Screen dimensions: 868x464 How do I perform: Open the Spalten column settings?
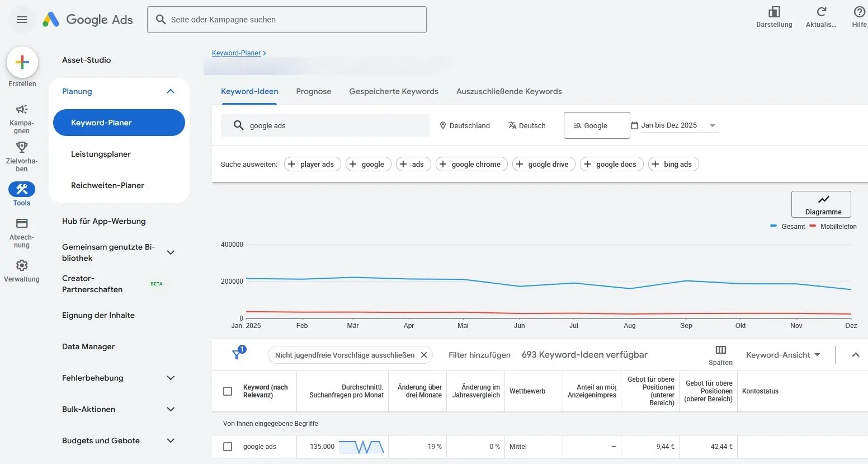pos(720,354)
